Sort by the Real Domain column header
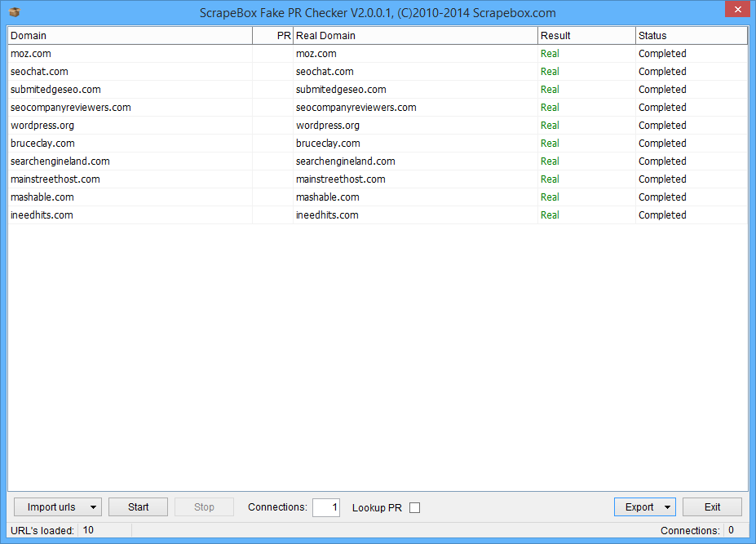The image size is (756, 544). tap(415, 36)
